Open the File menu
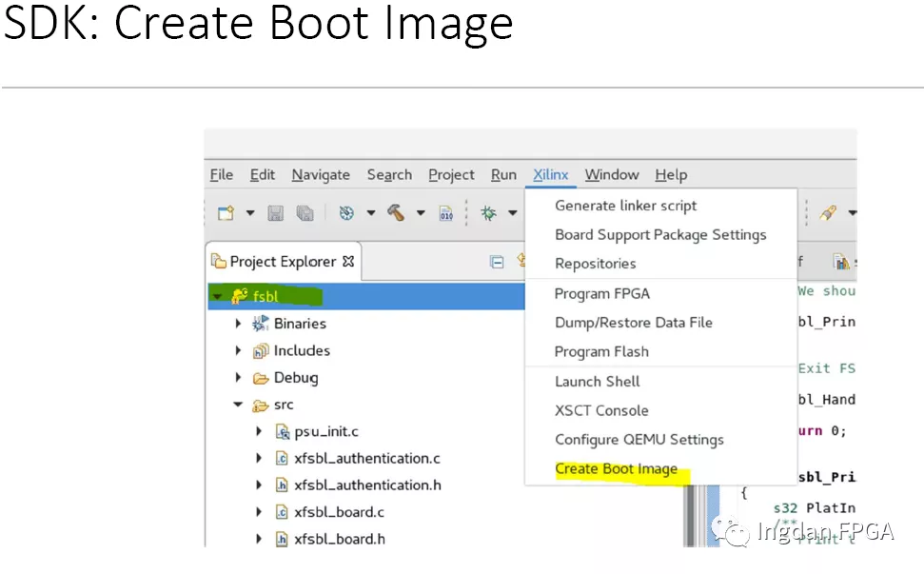924x574 pixels. point(222,175)
